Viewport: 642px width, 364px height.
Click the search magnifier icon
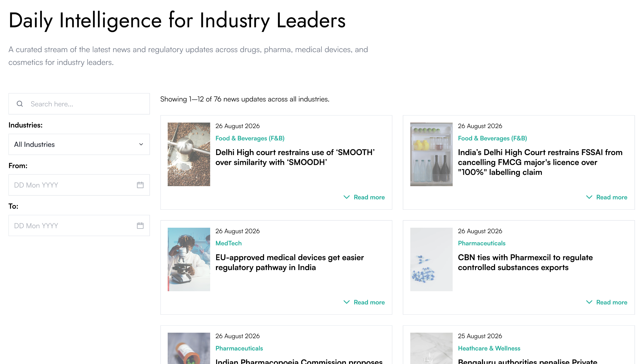click(20, 104)
